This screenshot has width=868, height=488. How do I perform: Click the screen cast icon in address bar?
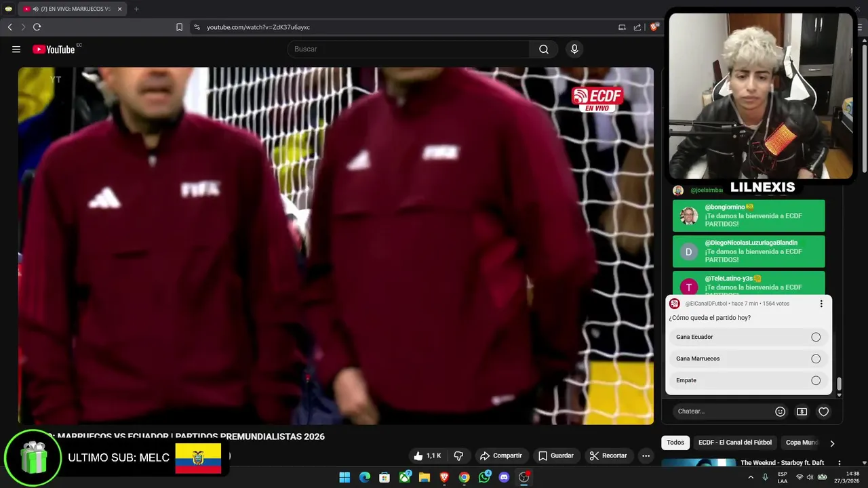622,27
